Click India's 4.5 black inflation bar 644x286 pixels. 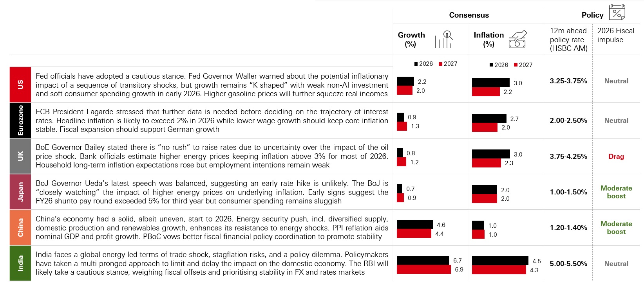[x=500, y=261]
